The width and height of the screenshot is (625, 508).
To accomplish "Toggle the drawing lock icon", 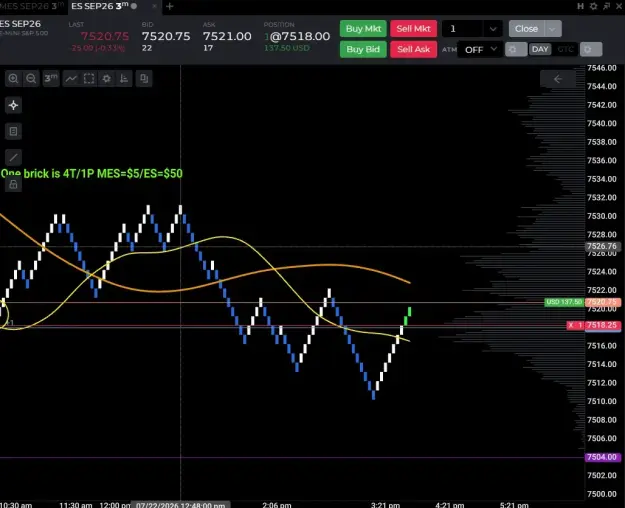I will tap(13, 184).
